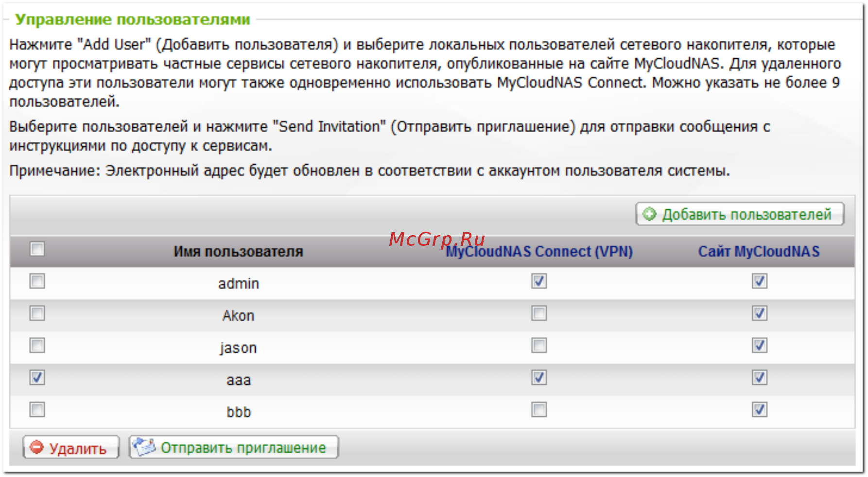This screenshot has width=868, height=477.
Task: Uncheck Сайт MyCloudNAS access for admin
Action: click(x=760, y=281)
